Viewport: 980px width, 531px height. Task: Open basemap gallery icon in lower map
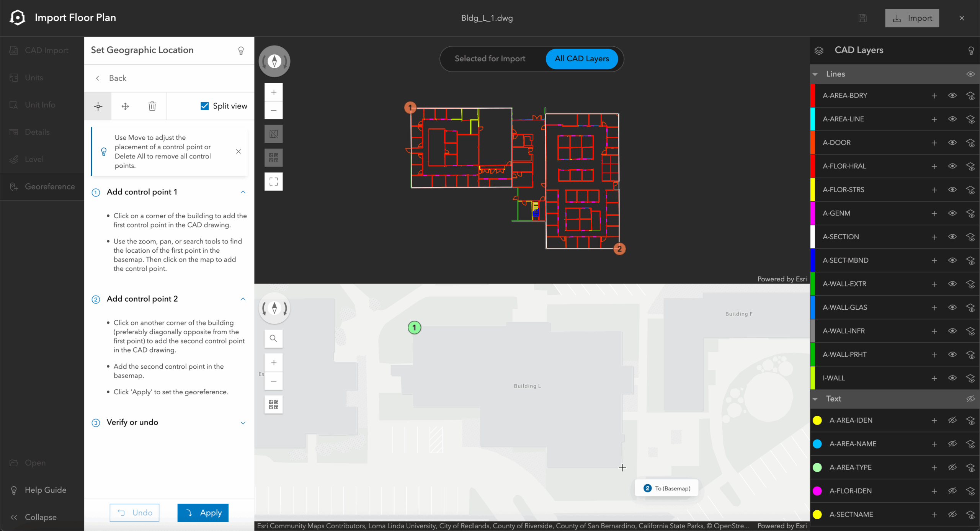[273, 404]
